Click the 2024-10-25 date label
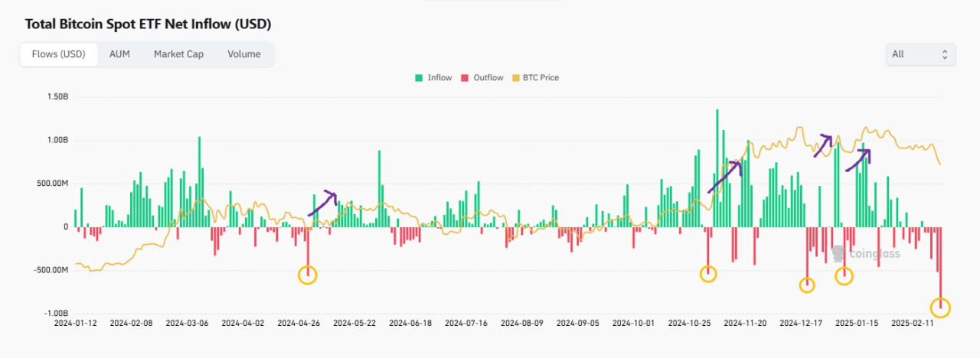 690,324
